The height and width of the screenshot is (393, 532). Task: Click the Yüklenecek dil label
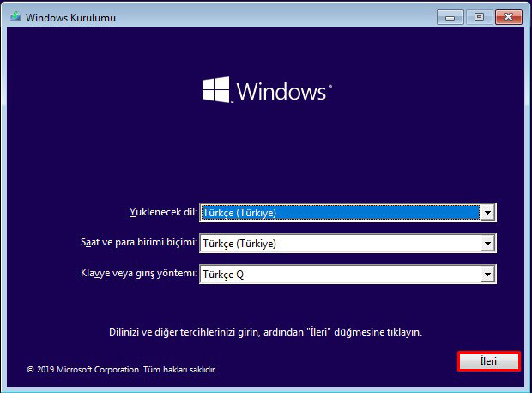(x=163, y=212)
